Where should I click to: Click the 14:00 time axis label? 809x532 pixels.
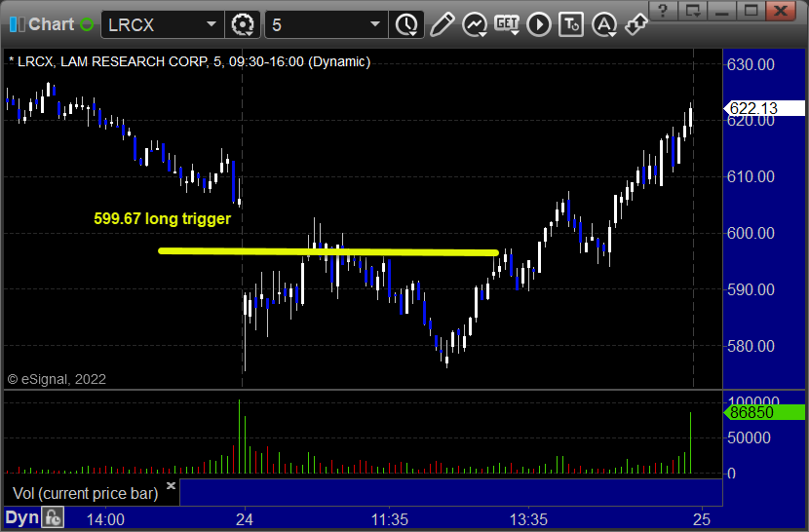tap(105, 519)
